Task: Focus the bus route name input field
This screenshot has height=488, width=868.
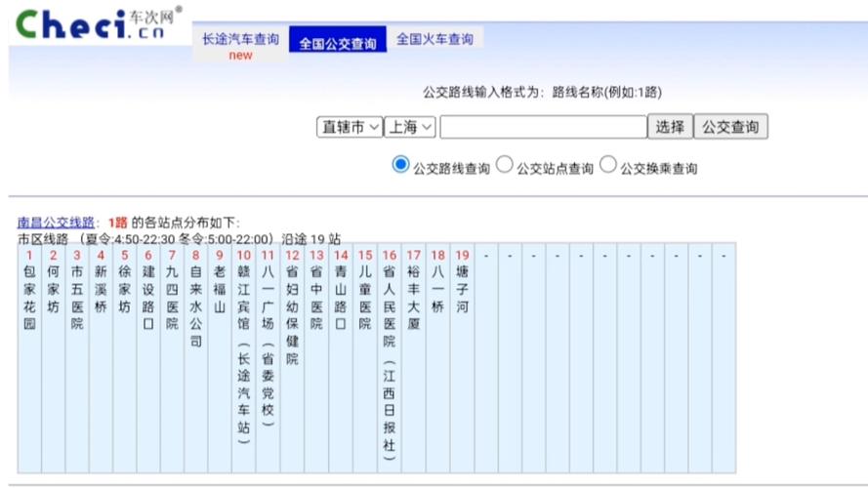Action: [x=543, y=127]
